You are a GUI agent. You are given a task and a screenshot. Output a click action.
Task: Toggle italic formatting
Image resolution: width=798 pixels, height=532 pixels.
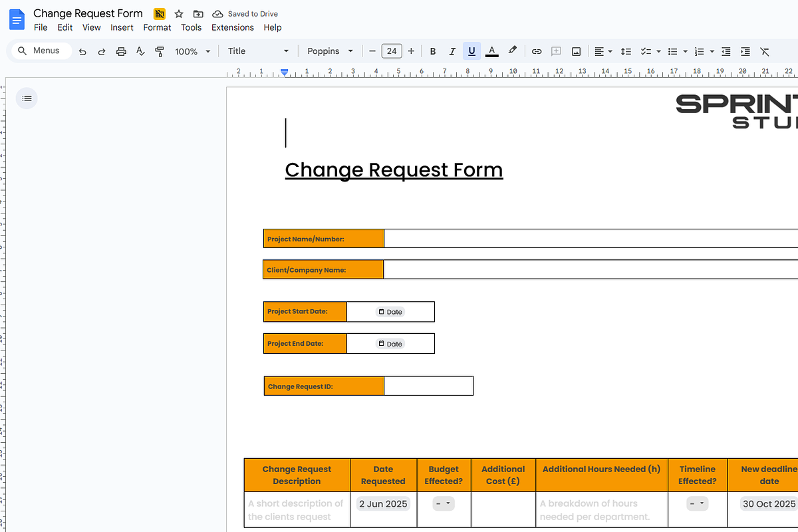452,51
